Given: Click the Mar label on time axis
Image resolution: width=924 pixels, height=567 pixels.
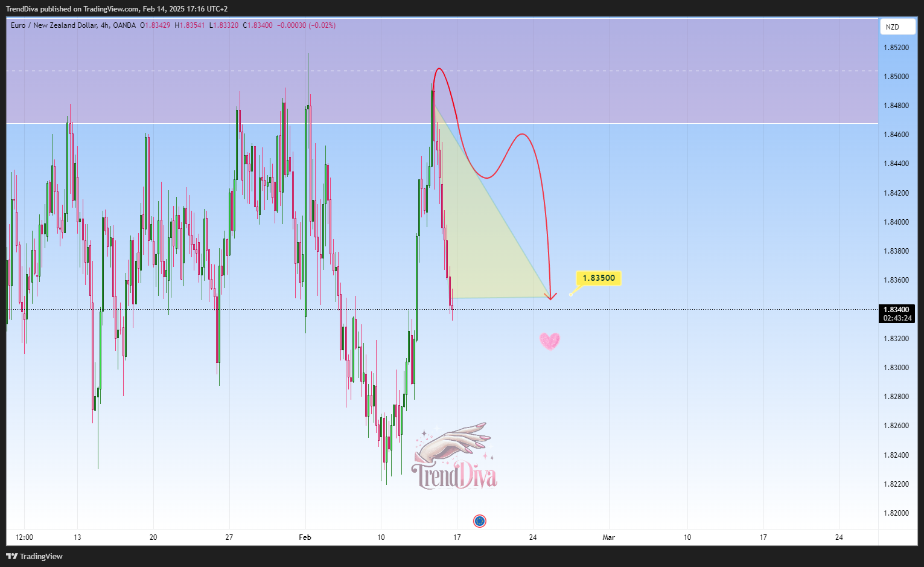Looking at the screenshot, I should tap(608, 537).
